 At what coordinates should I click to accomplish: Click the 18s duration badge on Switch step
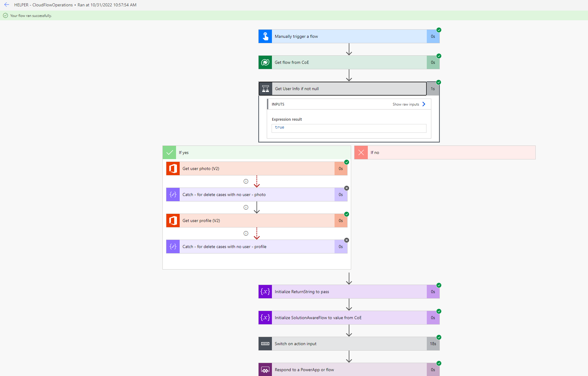(x=433, y=344)
